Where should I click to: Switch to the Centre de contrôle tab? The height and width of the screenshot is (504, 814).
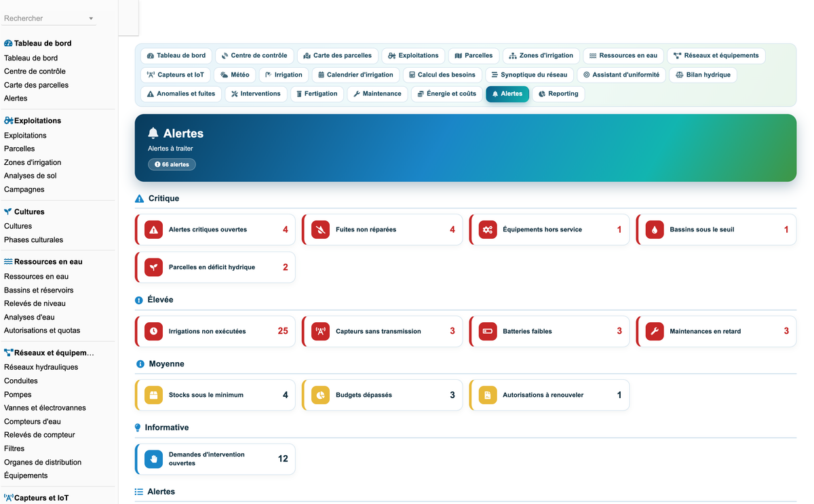pos(254,56)
